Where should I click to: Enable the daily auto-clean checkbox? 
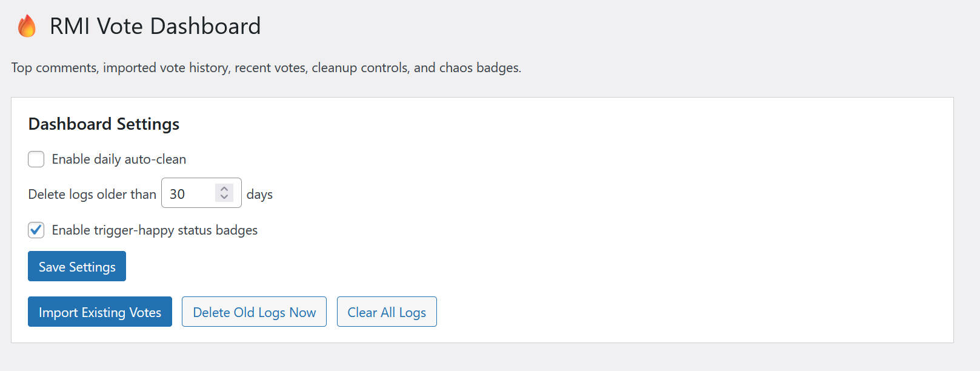click(36, 159)
